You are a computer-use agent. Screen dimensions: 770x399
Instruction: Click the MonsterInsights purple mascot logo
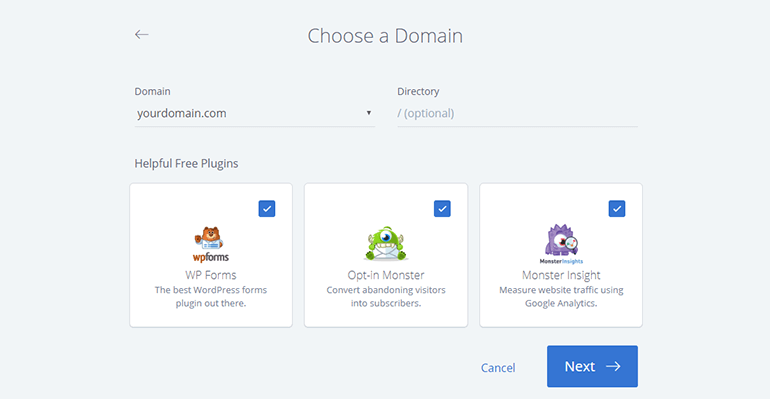pos(561,244)
